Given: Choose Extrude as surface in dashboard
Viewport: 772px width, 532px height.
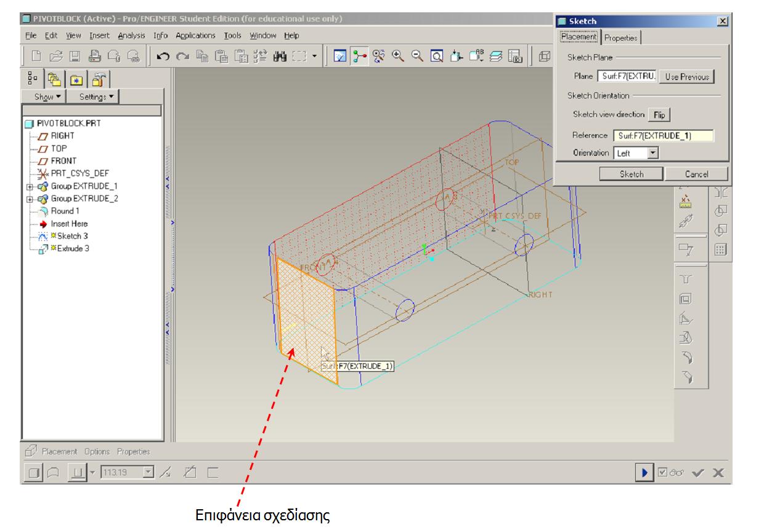Looking at the screenshot, I should coord(52,474).
